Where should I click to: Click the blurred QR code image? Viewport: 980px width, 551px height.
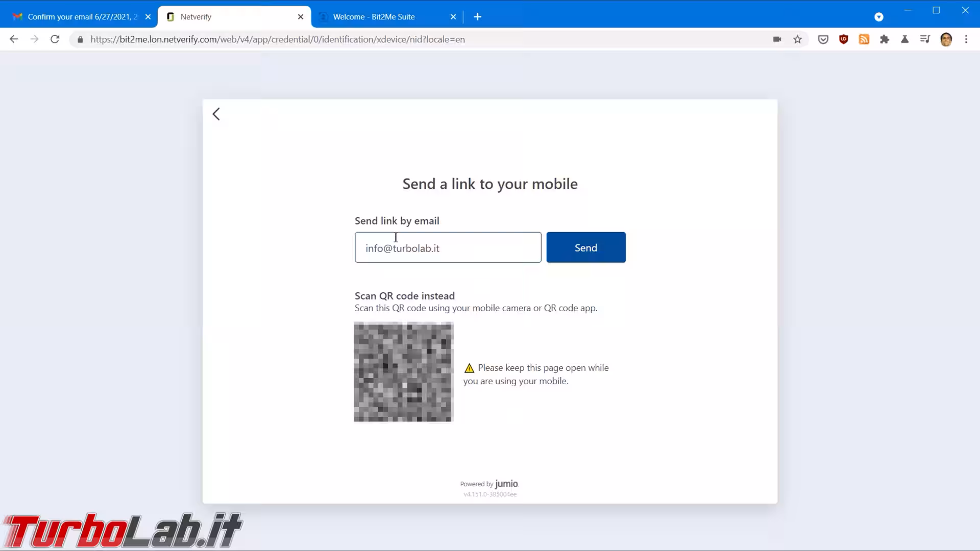[x=403, y=372]
